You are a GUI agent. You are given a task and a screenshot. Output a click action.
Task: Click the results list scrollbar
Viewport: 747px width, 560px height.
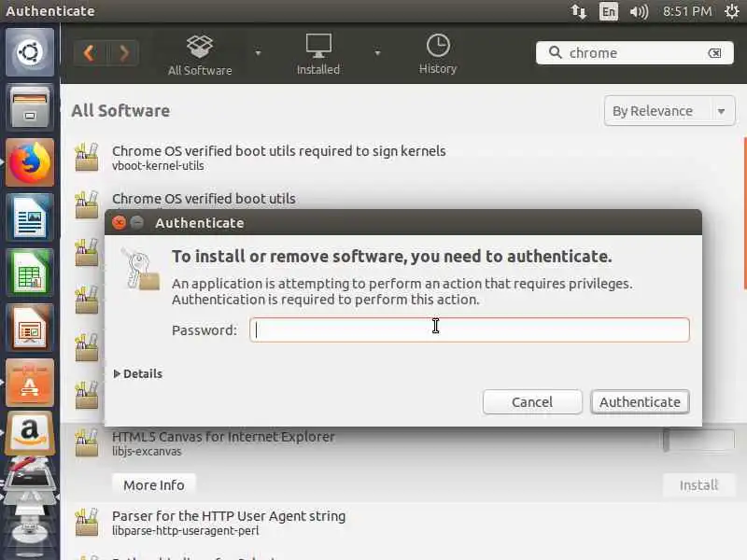pyautogui.click(x=744, y=214)
